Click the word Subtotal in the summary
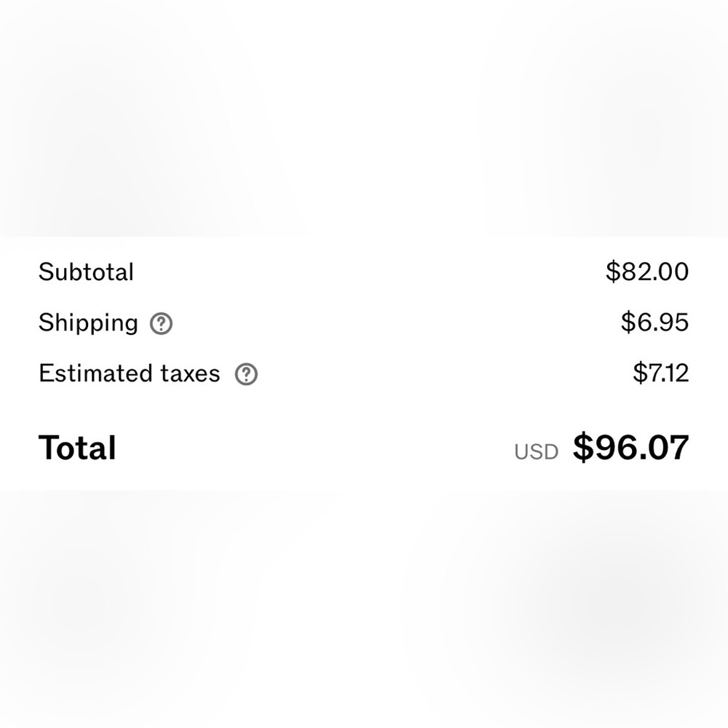728x728 pixels. (86, 272)
